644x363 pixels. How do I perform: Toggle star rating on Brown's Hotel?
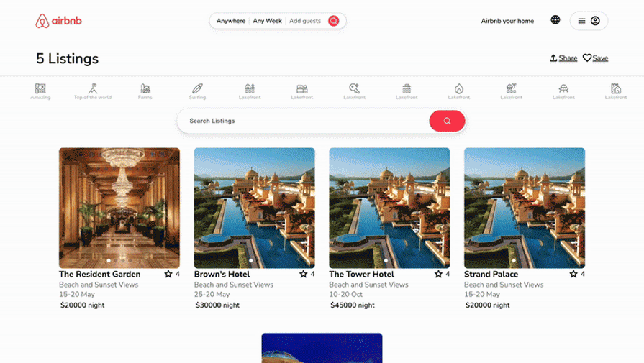tap(304, 274)
